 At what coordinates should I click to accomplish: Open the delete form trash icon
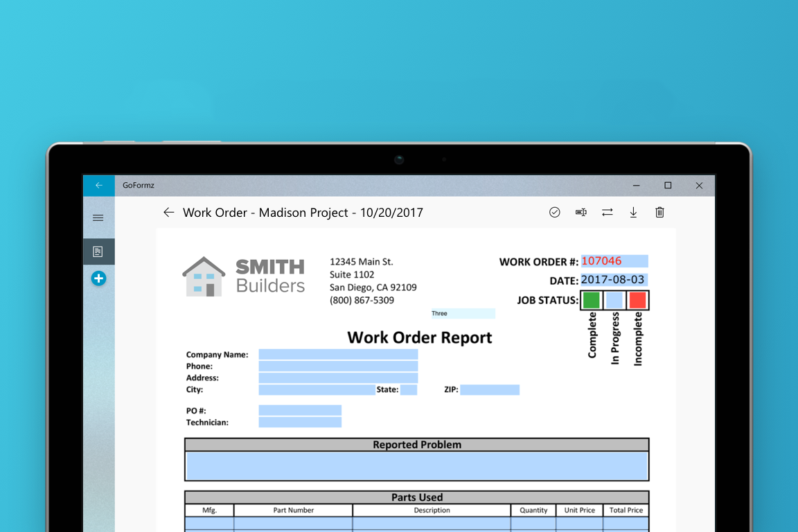point(659,212)
